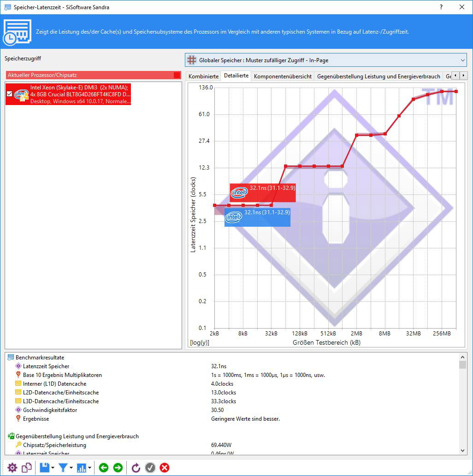The image size is (473, 476).
Task: Click the memory latency clock icon in banner
Action: tap(17, 32)
